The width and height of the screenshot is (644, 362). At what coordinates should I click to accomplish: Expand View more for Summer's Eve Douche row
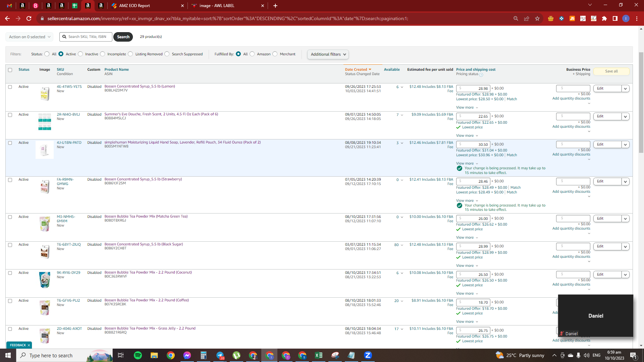pos(467,136)
